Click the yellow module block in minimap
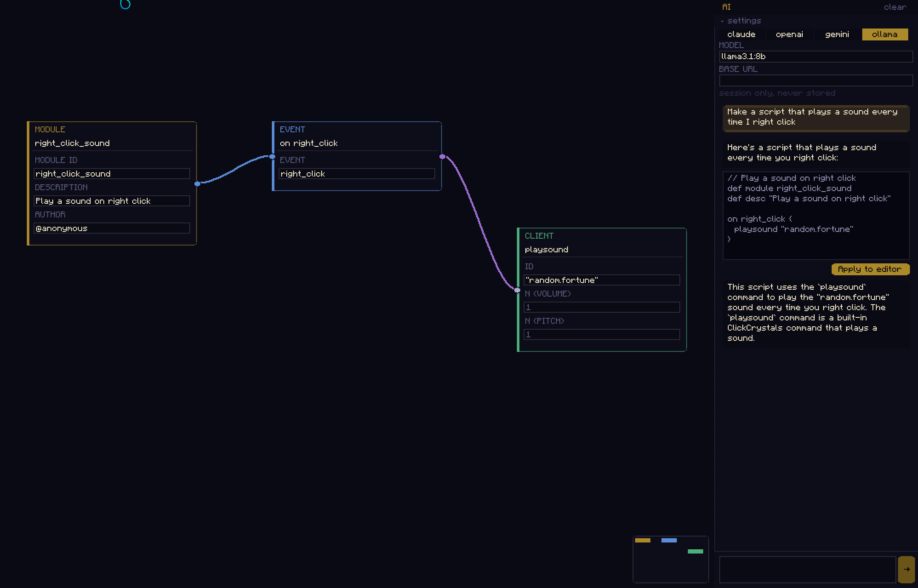 coord(643,540)
